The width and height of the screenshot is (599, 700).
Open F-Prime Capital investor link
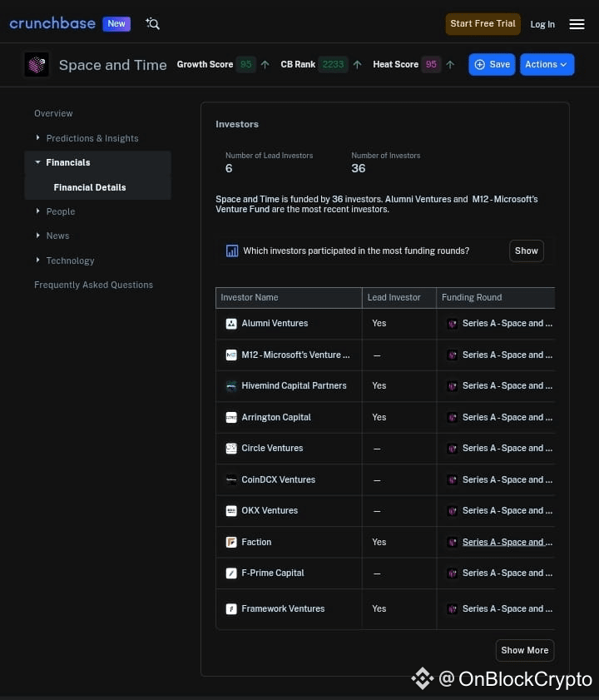click(x=273, y=573)
